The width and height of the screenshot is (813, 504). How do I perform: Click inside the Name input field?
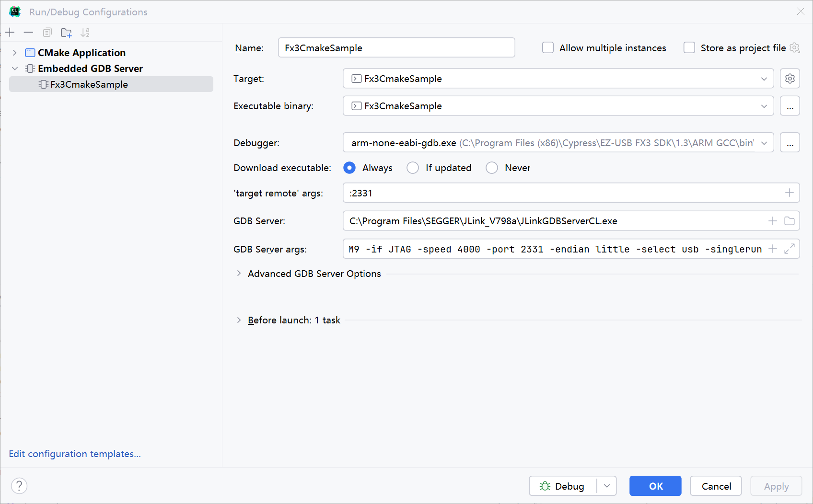click(396, 47)
